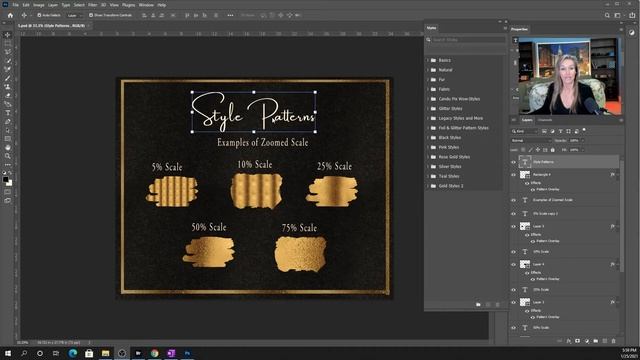
Task: Open the Image menu
Action: pyautogui.click(x=38, y=5)
